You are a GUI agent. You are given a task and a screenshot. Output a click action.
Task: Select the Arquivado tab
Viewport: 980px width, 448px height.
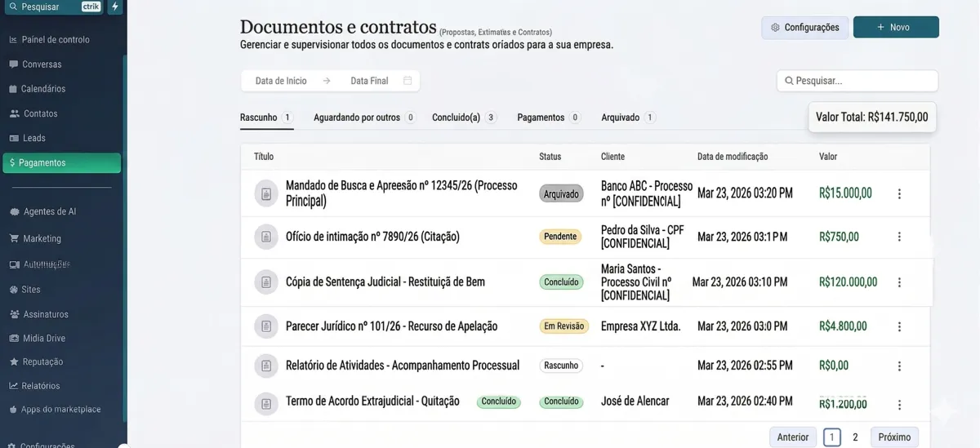pos(621,118)
